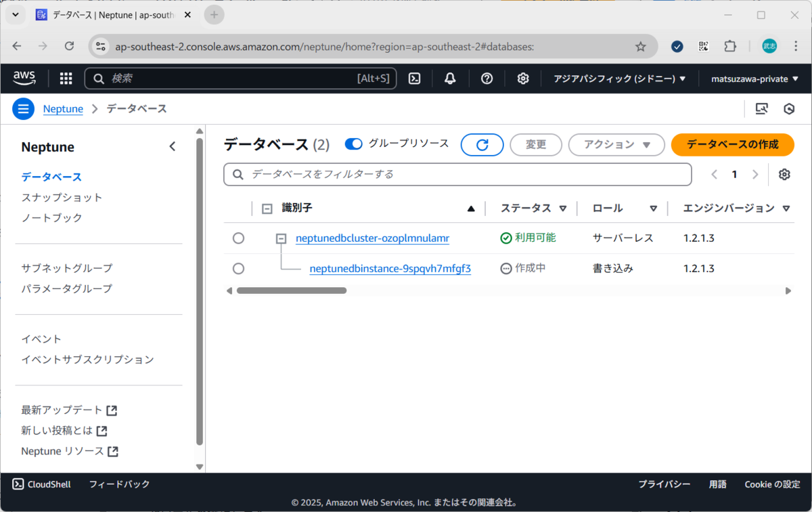Viewport: 812px width, 512px height.
Task: Open the neptunedbcluster-ozoplmnulamr link
Action: (372, 238)
